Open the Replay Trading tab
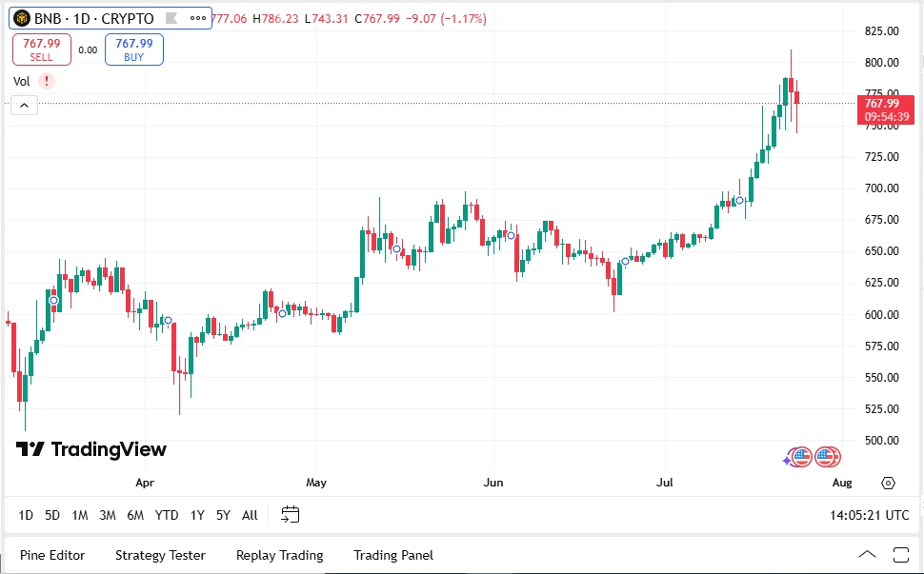This screenshot has height=574, width=924. click(x=279, y=555)
